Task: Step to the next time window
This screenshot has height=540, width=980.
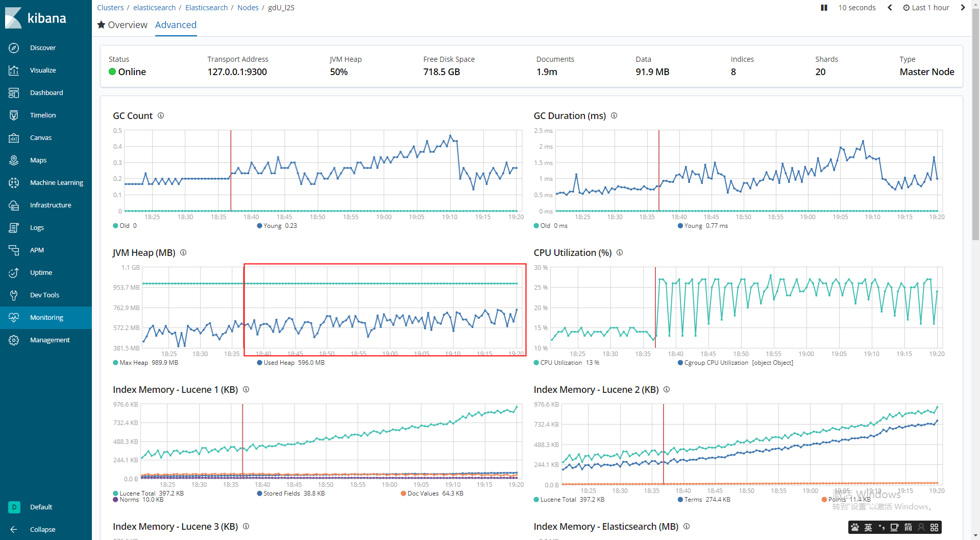Action: (x=963, y=8)
